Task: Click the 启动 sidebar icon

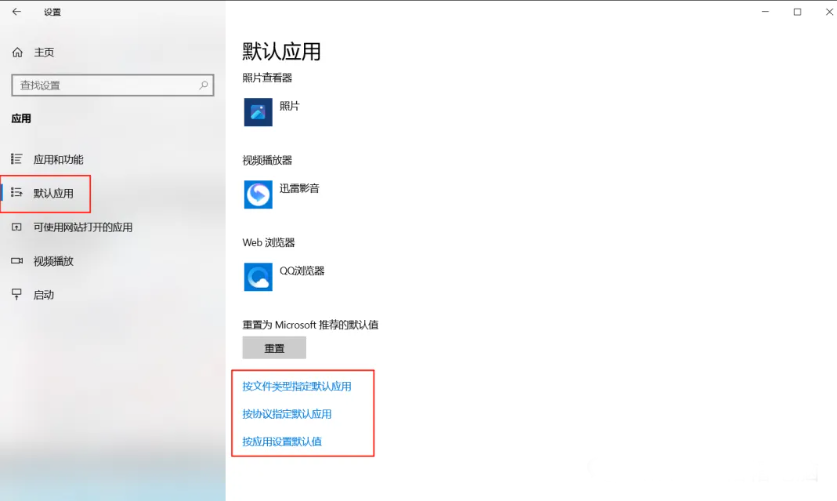Action: (17, 295)
